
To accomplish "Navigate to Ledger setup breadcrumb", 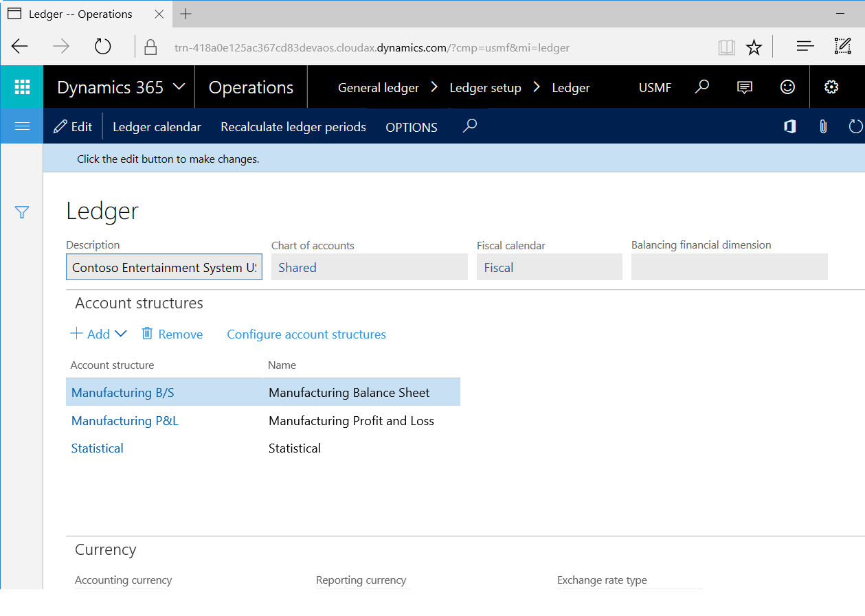I will pos(485,88).
